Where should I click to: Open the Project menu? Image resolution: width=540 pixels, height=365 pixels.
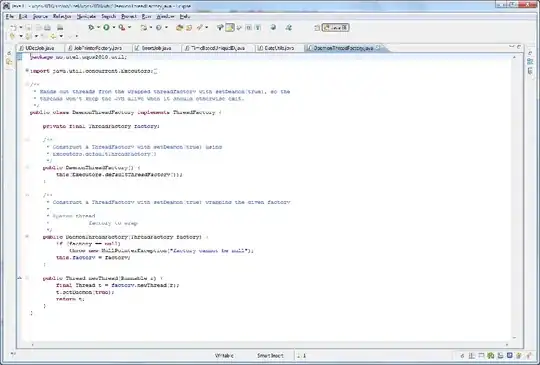tap(129, 17)
